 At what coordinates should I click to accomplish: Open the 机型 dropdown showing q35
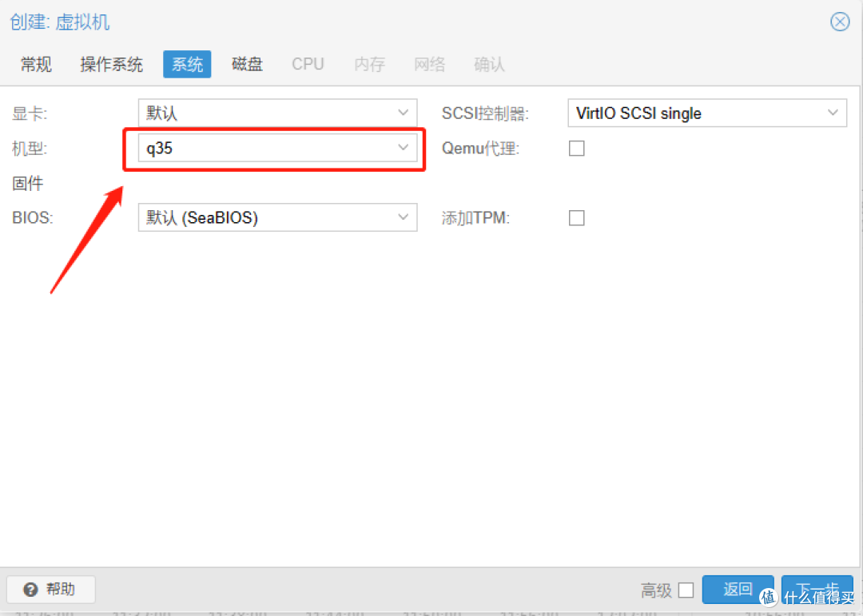277,148
